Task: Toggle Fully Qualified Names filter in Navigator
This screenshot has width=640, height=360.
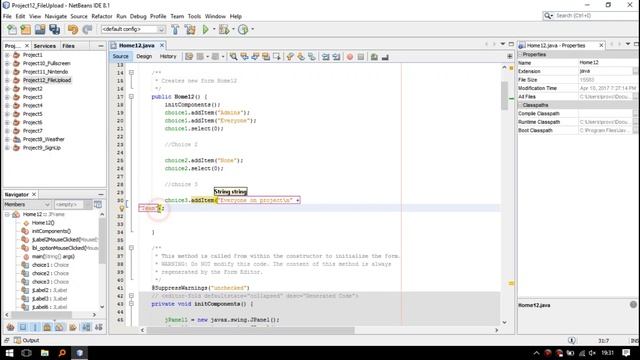Action: tap(73, 327)
